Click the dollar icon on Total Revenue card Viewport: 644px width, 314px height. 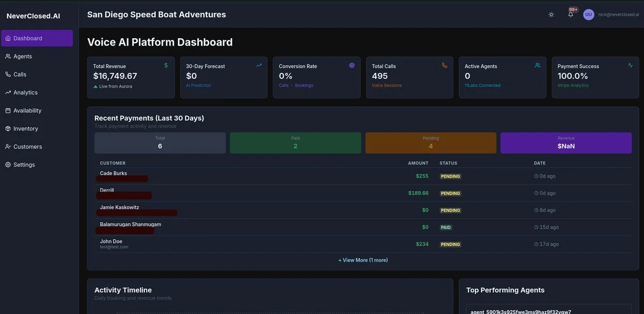[x=165, y=64]
